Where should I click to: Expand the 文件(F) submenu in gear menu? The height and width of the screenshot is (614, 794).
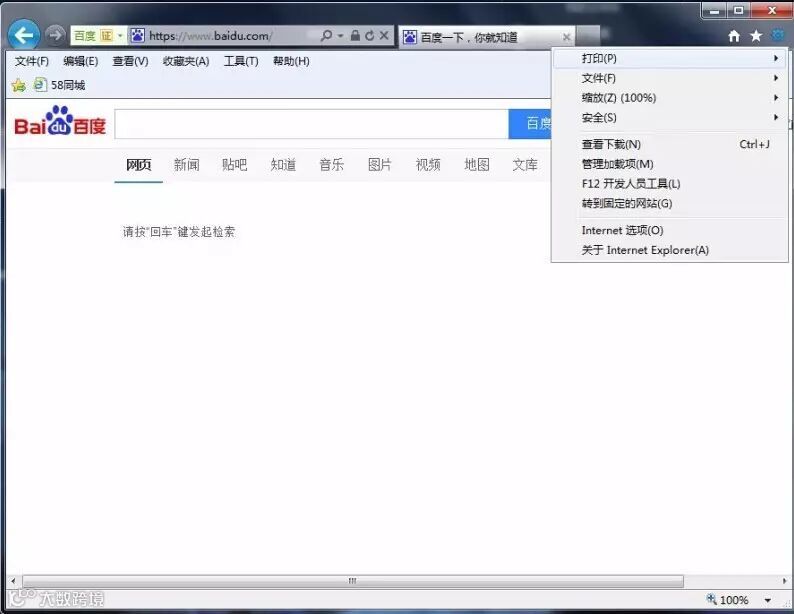[x=669, y=78]
